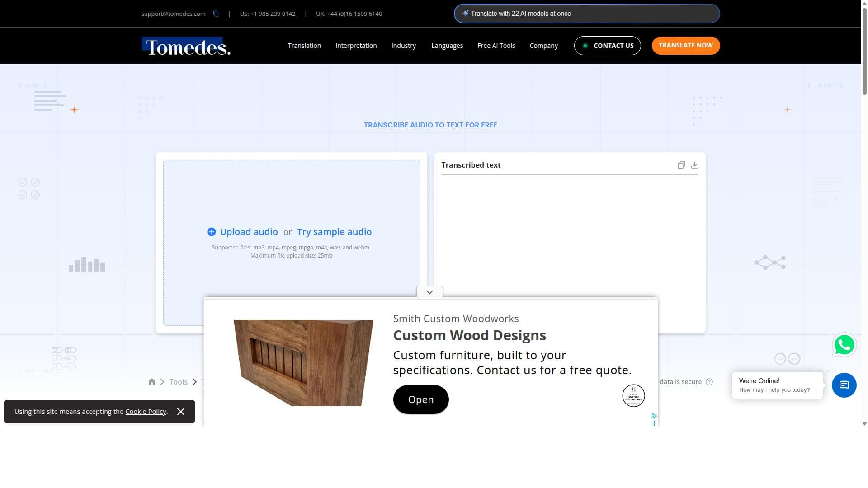Close the cookie policy notice

[181, 412]
